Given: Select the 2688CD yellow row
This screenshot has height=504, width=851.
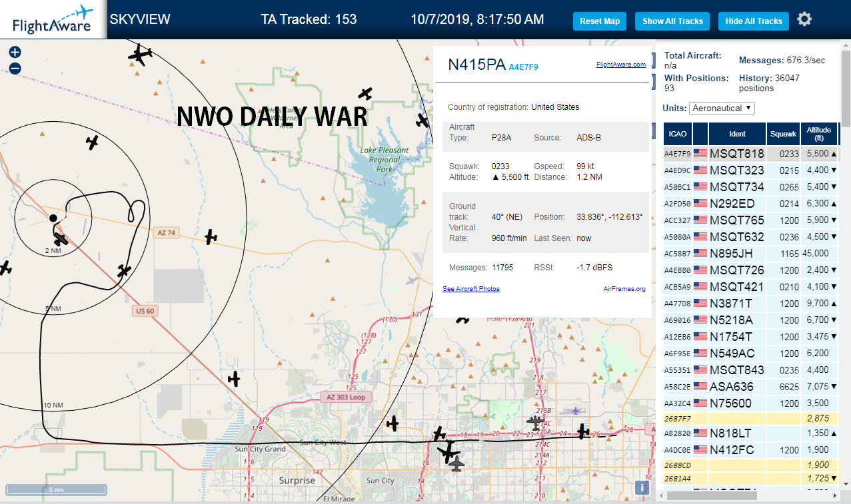Looking at the screenshot, I should [x=751, y=465].
